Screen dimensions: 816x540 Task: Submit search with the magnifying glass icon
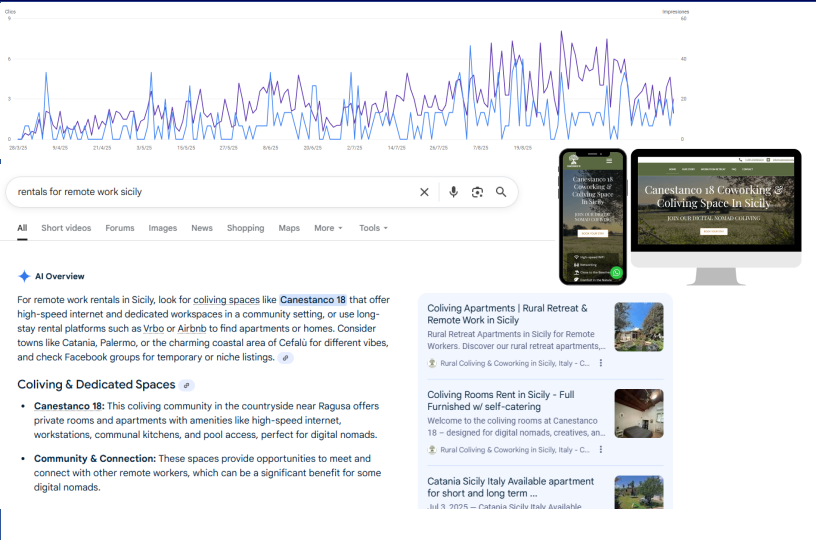point(501,192)
